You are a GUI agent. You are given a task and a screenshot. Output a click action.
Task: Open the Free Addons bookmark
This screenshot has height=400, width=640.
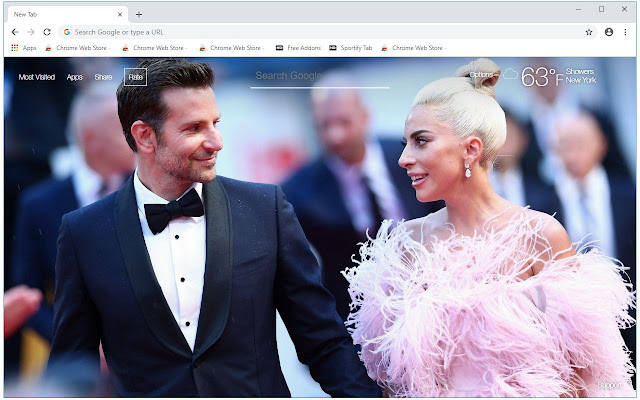pyautogui.click(x=298, y=48)
